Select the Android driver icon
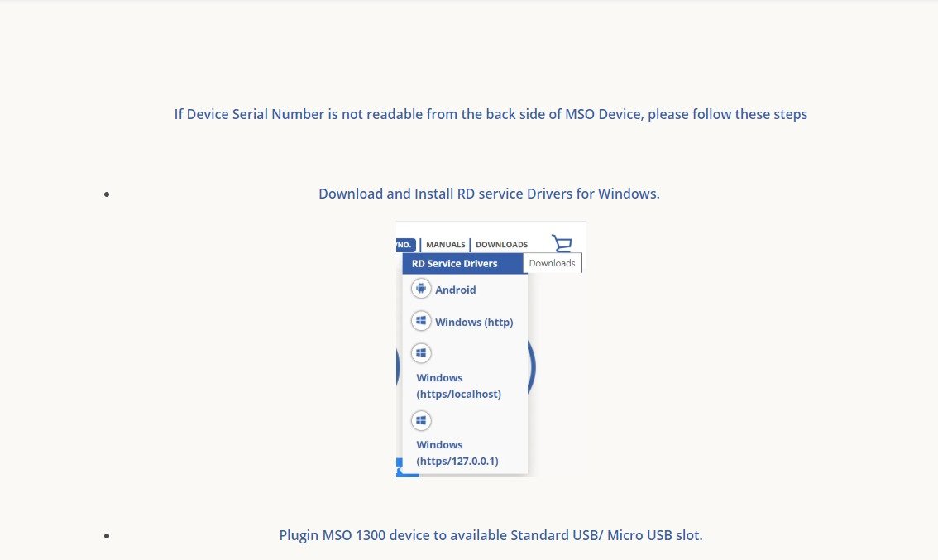The height and width of the screenshot is (560, 938). pyautogui.click(x=421, y=288)
